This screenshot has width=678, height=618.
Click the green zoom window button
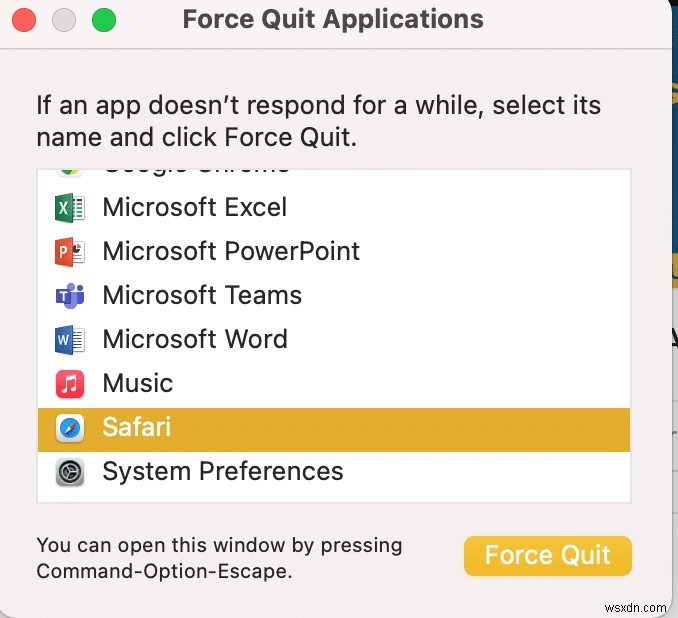click(103, 20)
